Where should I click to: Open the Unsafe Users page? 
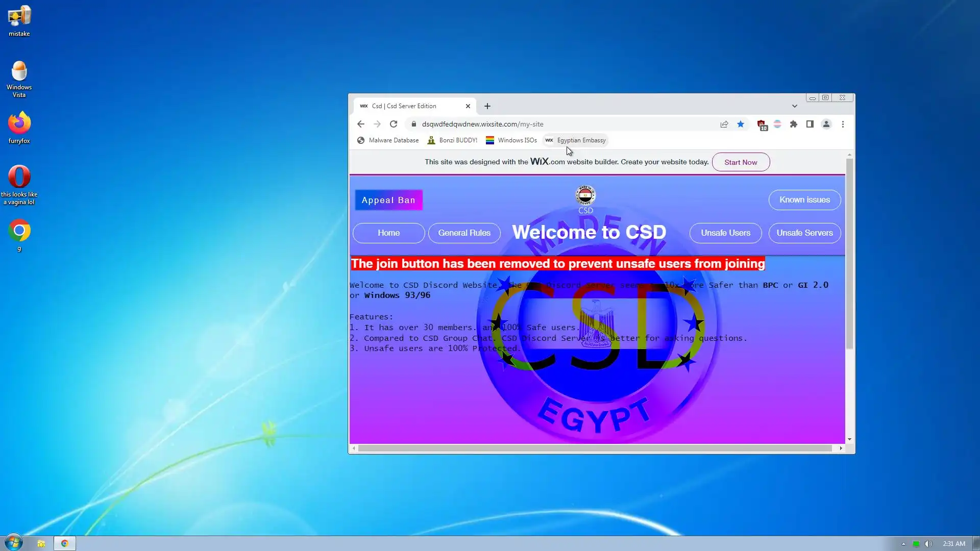[x=725, y=233]
